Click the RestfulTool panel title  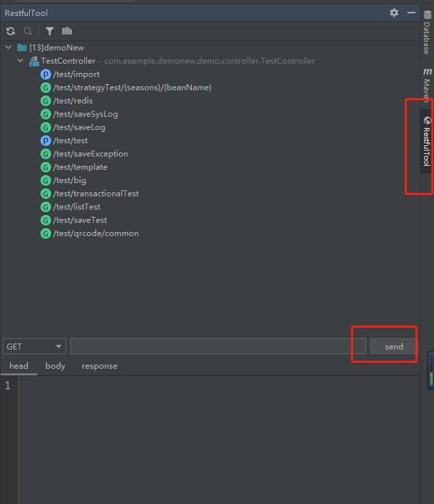tap(26, 13)
